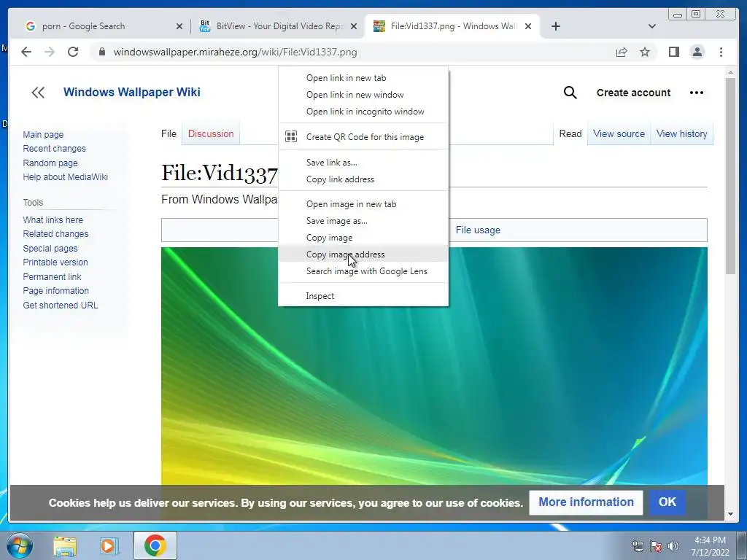Choose Search image with Google Lens

[363, 271]
